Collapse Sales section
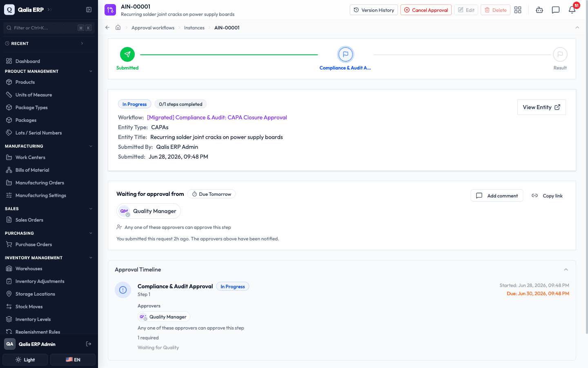The image size is (588, 368). pos(91,209)
